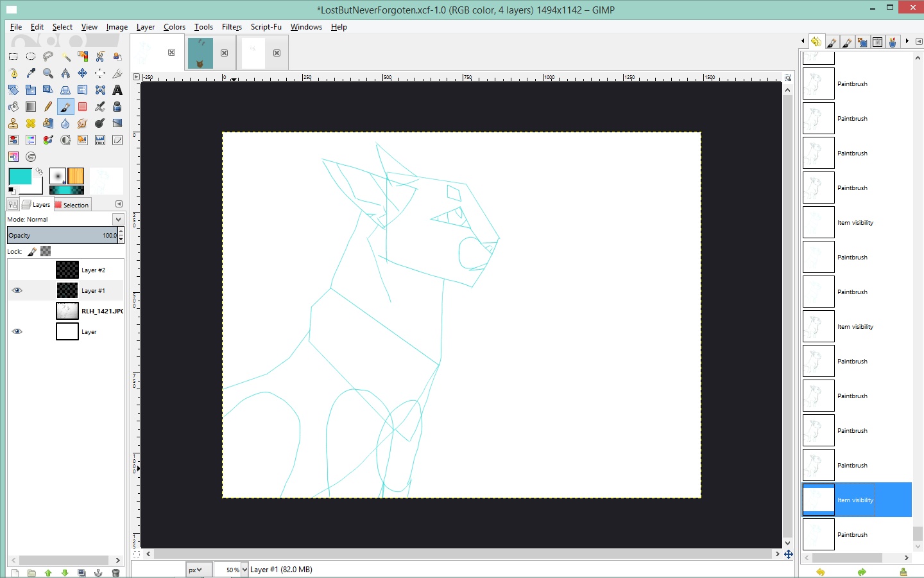924x578 pixels.
Task: Select the Smudge finger tool
Action: pos(83,123)
